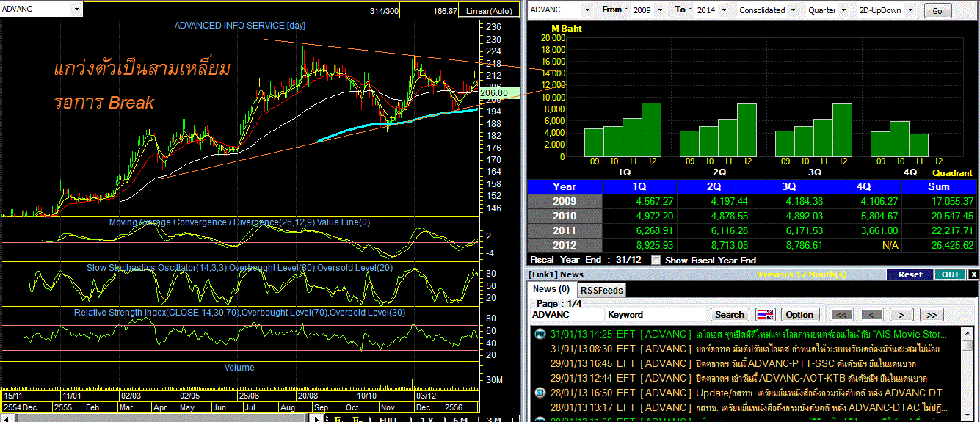The width and height of the screenshot is (980, 422).
Task: Open the 28/01/13 13:17 ADVANC news item
Action: (748, 407)
